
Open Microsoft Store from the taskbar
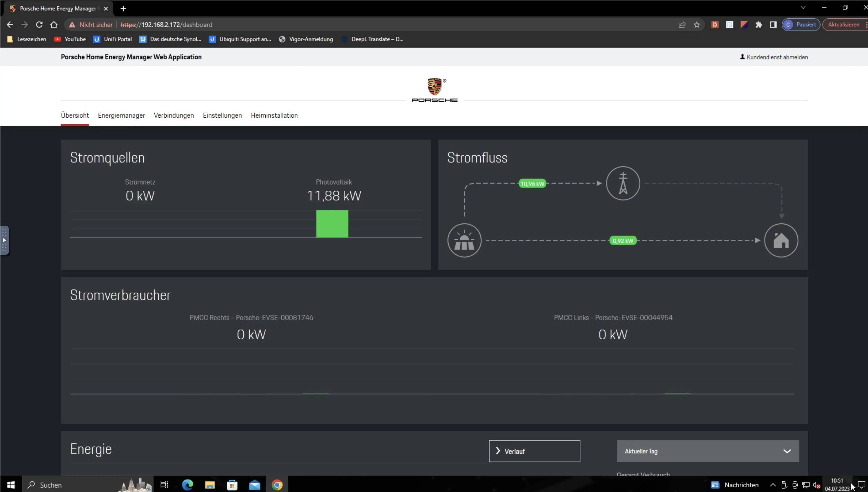tap(232, 485)
